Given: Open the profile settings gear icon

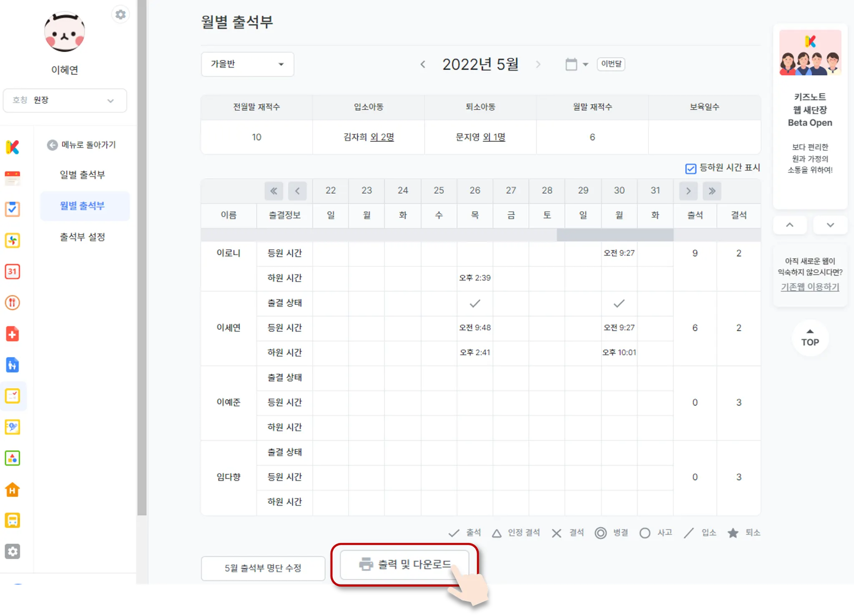Looking at the screenshot, I should tap(121, 15).
